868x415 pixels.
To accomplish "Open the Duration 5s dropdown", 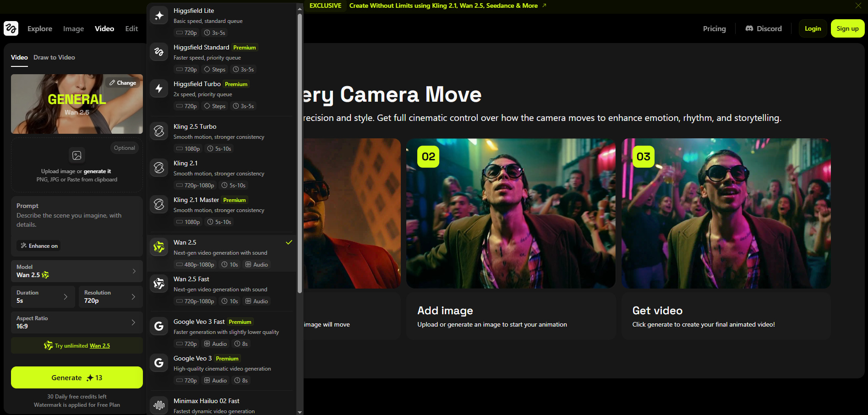I will pyautogui.click(x=43, y=297).
